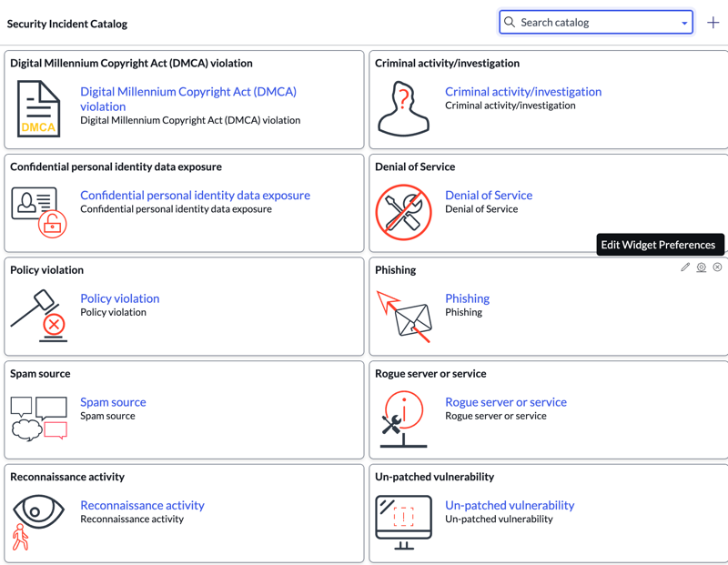Click the Spam source speech bubbles icon
The image size is (728, 565).
tap(39, 419)
